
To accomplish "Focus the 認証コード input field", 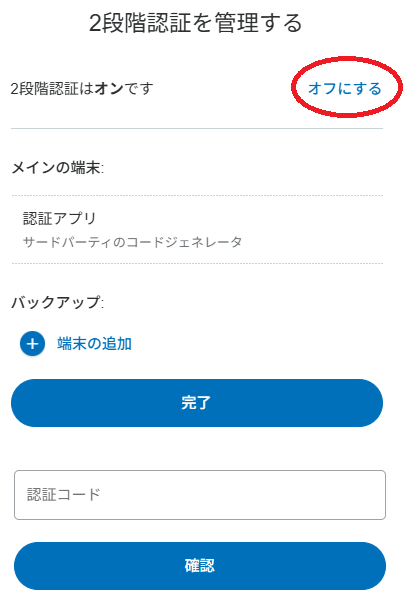I will pyautogui.click(x=200, y=495).
